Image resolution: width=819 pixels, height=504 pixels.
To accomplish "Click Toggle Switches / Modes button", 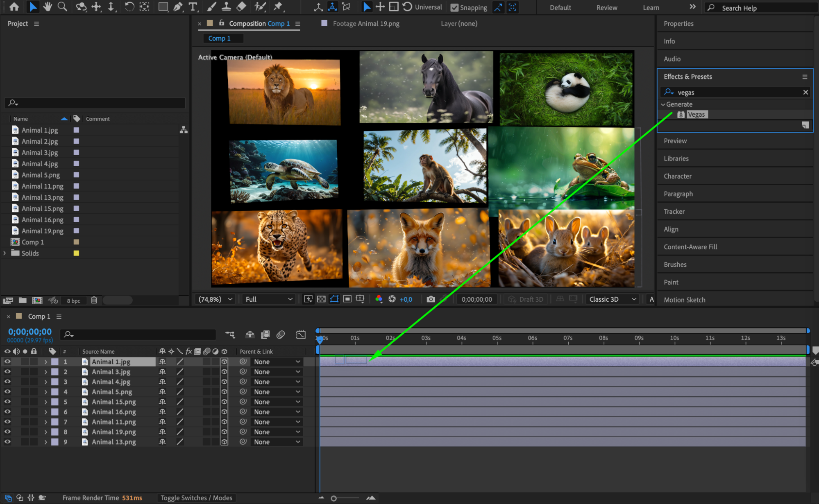I will click(x=196, y=498).
